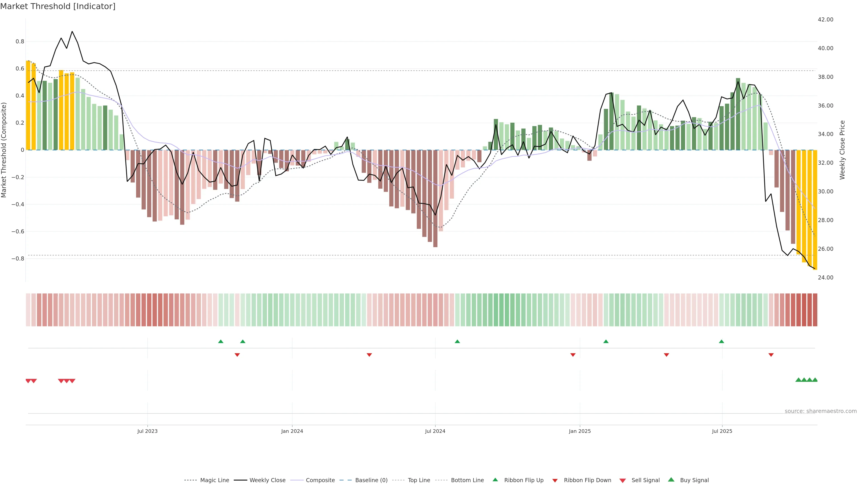
Task: Click the Market Threshold [Indicator] title
Action: (x=58, y=6)
